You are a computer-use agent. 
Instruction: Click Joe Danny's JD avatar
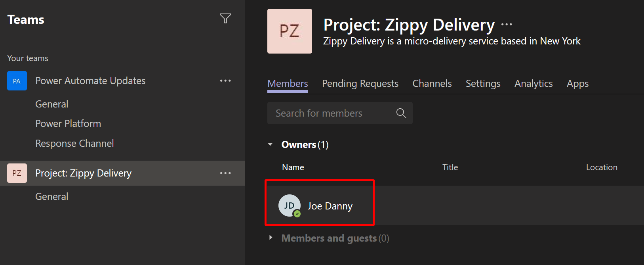289,205
